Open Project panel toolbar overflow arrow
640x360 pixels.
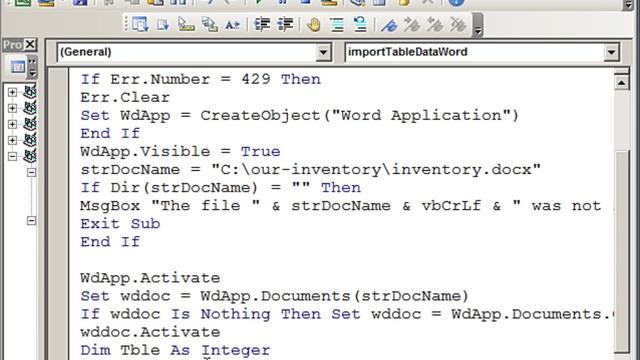point(32,67)
